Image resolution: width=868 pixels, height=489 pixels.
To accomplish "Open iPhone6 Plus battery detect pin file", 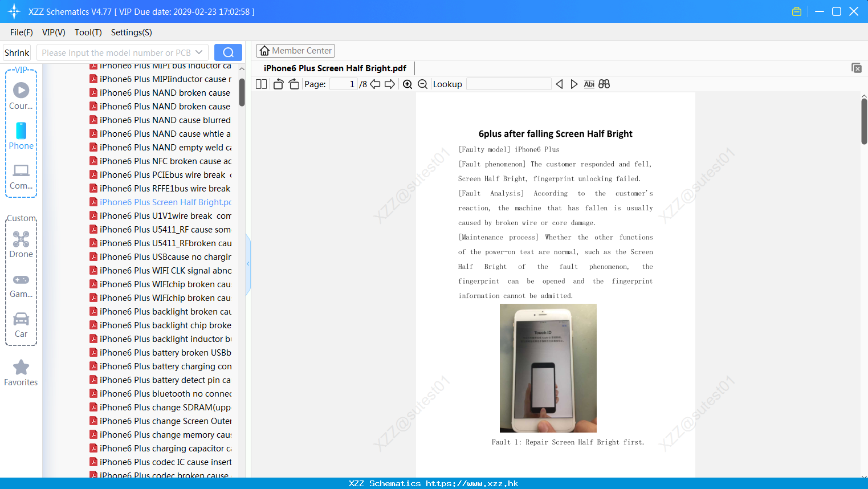I will coord(161,380).
